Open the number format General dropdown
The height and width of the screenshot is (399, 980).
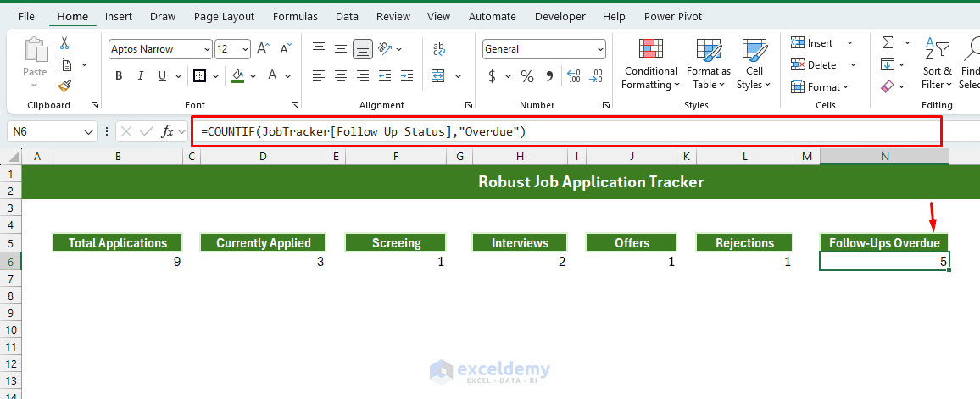pyautogui.click(x=600, y=48)
